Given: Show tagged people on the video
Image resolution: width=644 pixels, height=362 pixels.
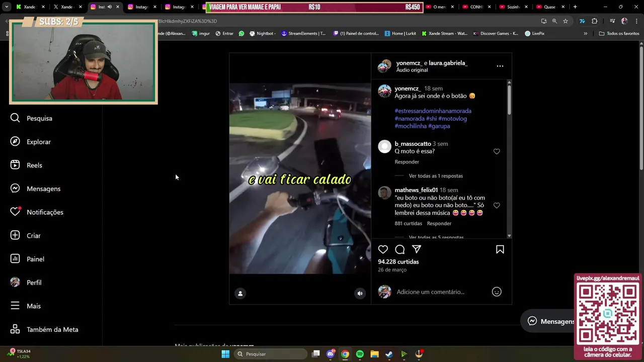Looking at the screenshot, I should (240, 294).
